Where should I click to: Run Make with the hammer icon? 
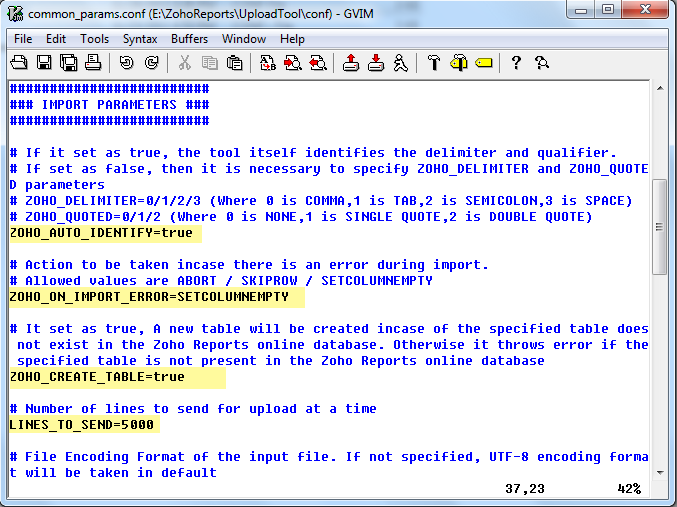click(434, 63)
